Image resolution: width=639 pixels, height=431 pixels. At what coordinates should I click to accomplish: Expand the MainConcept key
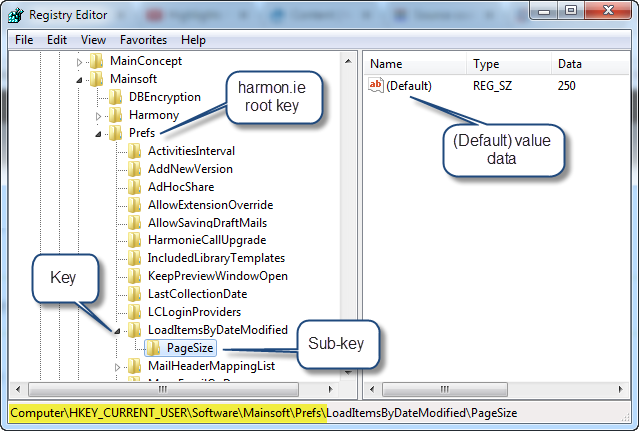79,62
